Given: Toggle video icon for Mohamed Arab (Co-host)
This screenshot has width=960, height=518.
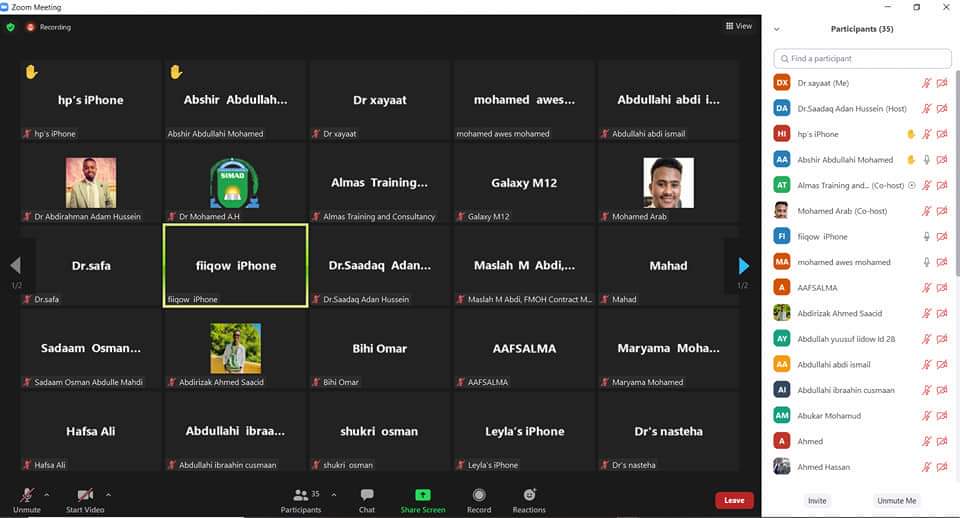Looking at the screenshot, I should point(942,211).
